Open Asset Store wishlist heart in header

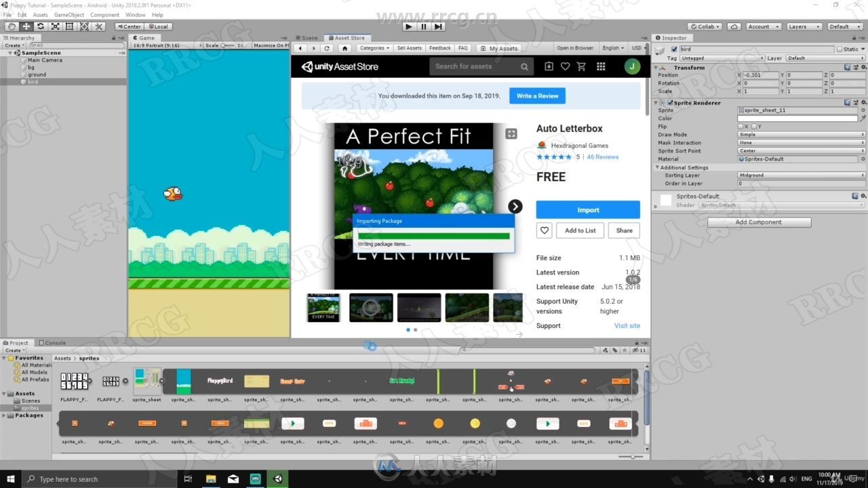[x=566, y=66]
